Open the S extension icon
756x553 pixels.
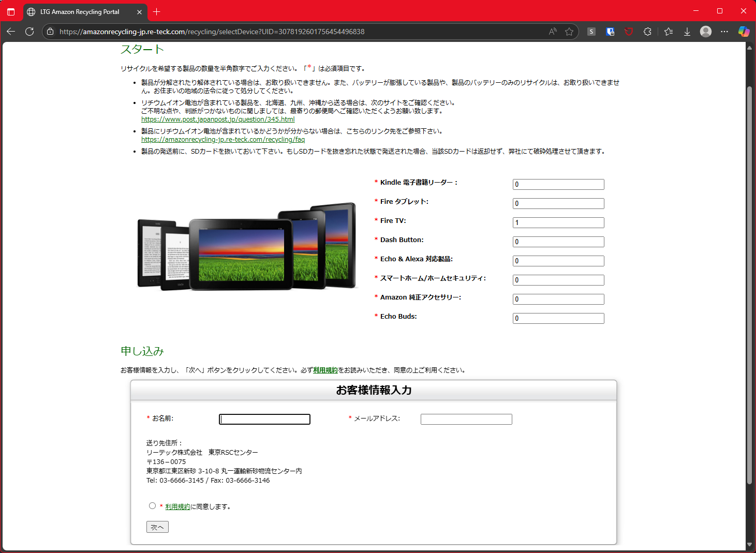pyautogui.click(x=591, y=32)
